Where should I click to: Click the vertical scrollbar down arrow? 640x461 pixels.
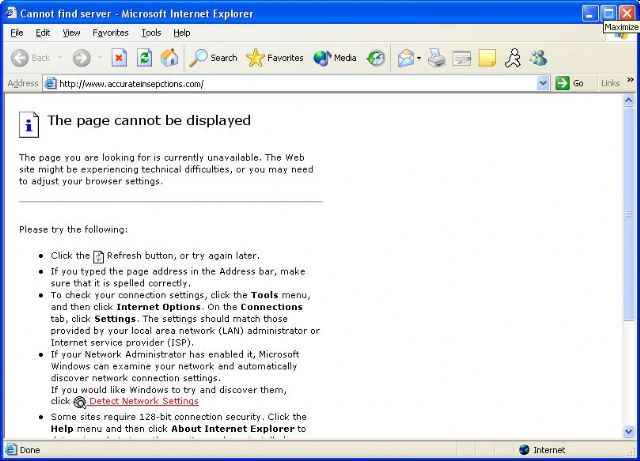pyautogui.click(x=630, y=432)
